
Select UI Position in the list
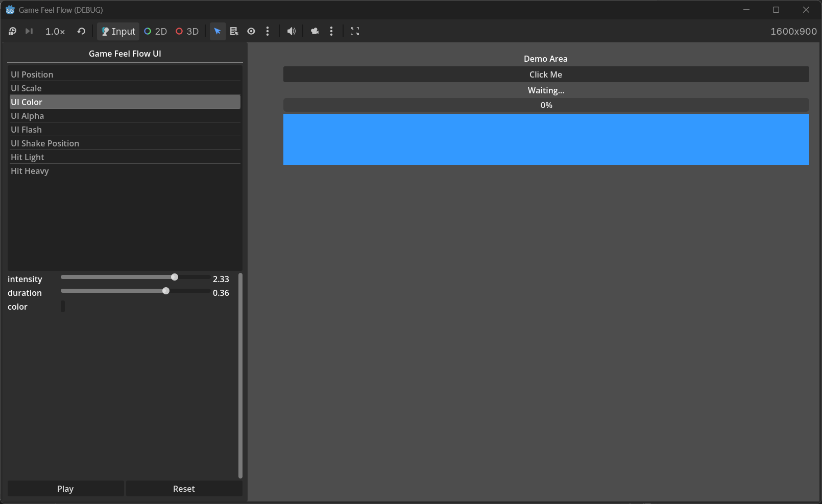pos(125,74)
